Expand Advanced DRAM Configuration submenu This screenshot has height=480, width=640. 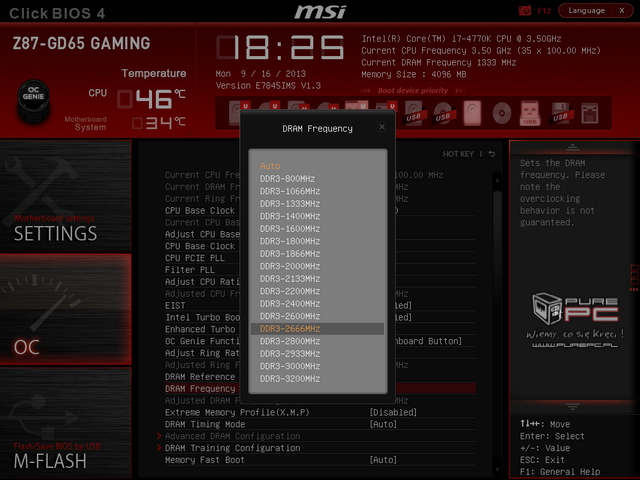click(x=232, y=436)
